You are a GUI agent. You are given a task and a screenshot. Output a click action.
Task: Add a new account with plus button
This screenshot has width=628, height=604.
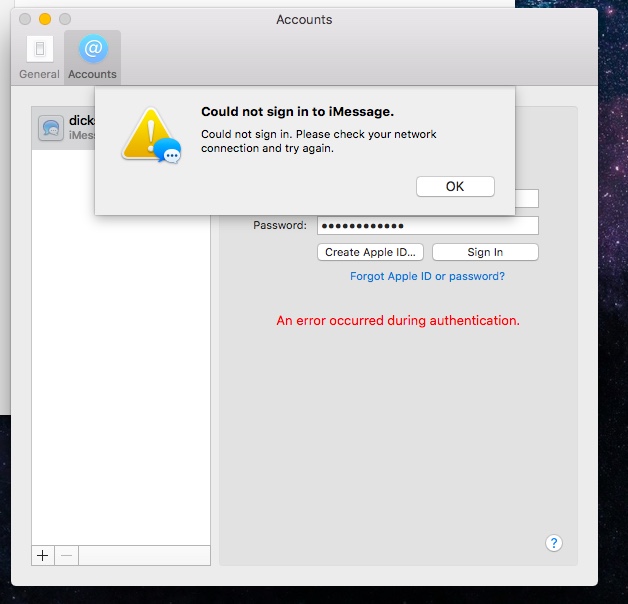[x=43, y=555]
